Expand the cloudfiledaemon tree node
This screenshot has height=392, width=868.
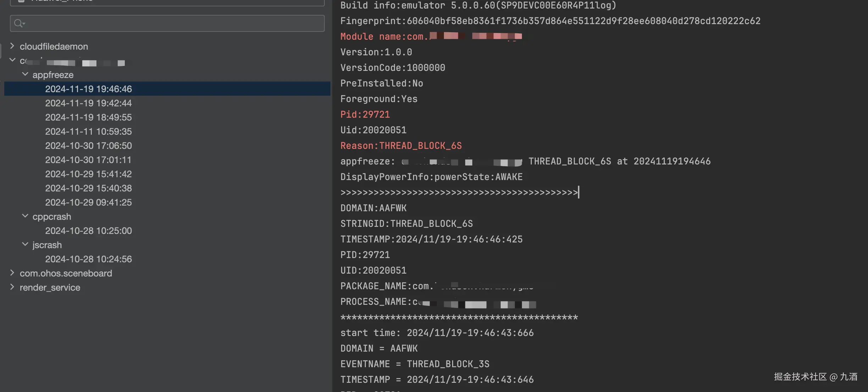point(12,46)
